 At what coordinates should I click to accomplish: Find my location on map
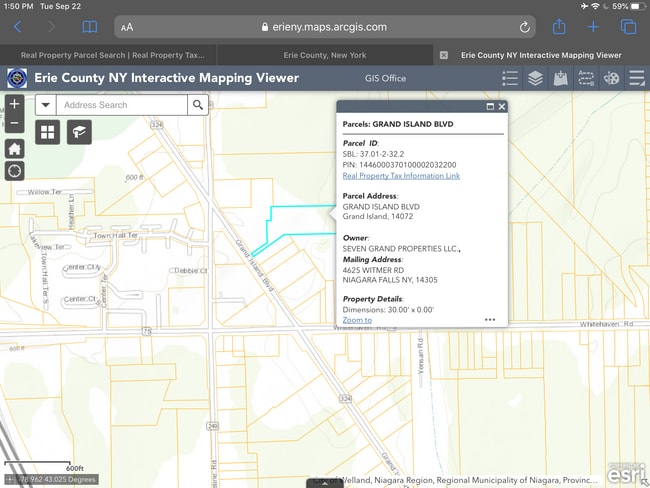tap(14, 170)
